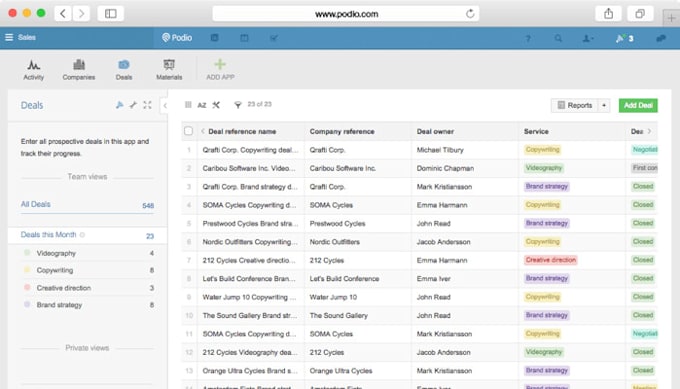Screen dimensions: 680x389
Task: Expand the Reports dropdown arrow
Action: pyautogui.click(x=604, y=105)
